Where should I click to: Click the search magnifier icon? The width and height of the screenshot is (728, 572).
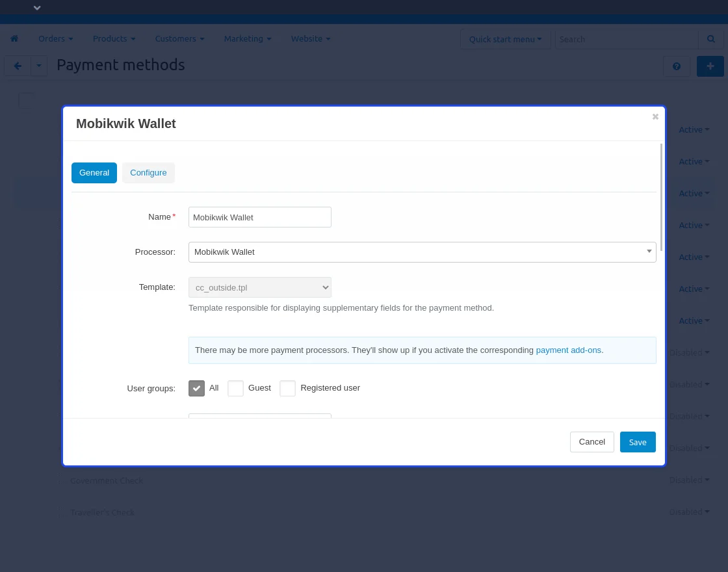(711, 39)
